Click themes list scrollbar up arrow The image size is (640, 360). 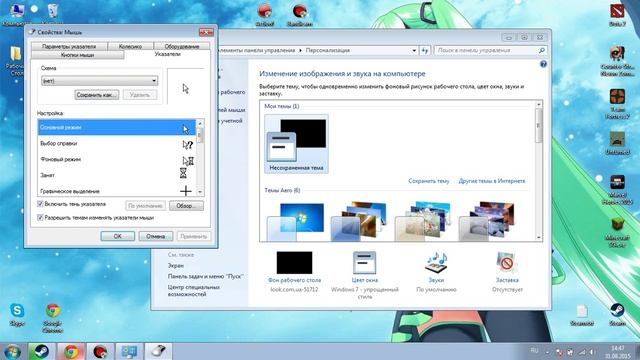(x=539, y=104)
